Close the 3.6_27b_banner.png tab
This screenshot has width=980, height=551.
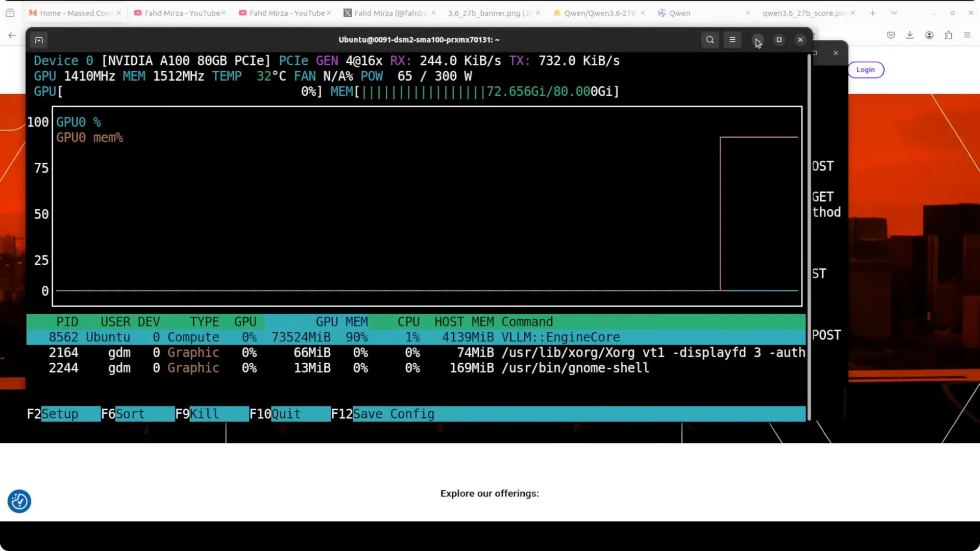tap(538, 13)
